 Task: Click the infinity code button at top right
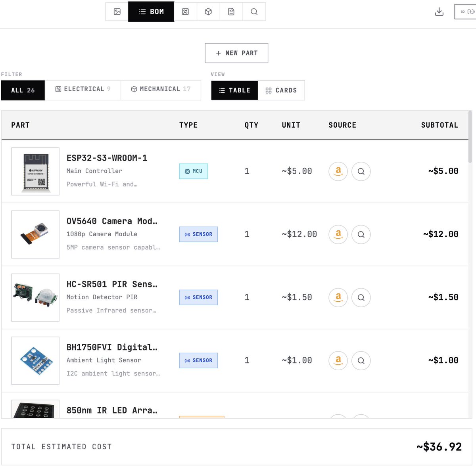(x=466, y=11)
